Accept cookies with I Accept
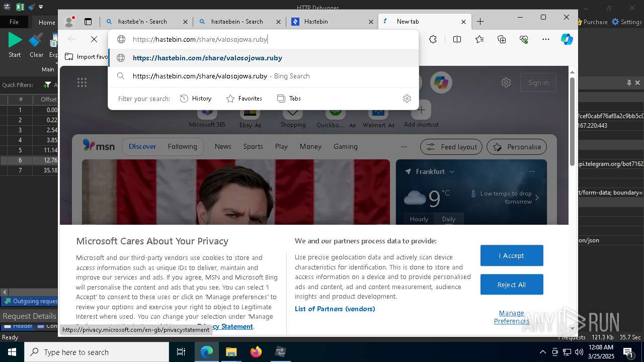644x362 pixels. 512,255
